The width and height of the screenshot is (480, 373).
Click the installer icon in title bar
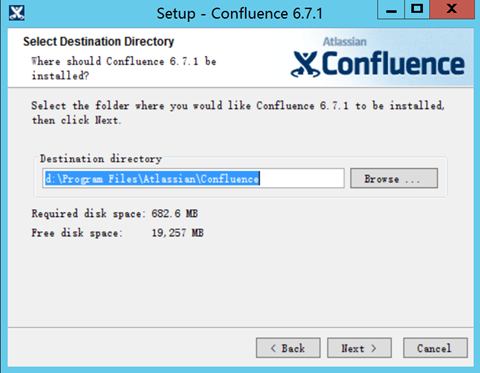click(16, 13)
